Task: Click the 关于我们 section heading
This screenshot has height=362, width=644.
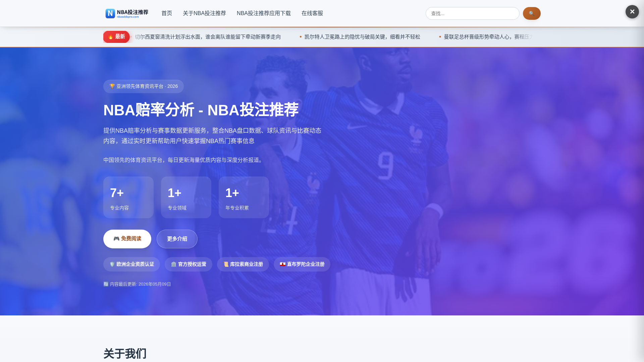Action: (125, 354)
